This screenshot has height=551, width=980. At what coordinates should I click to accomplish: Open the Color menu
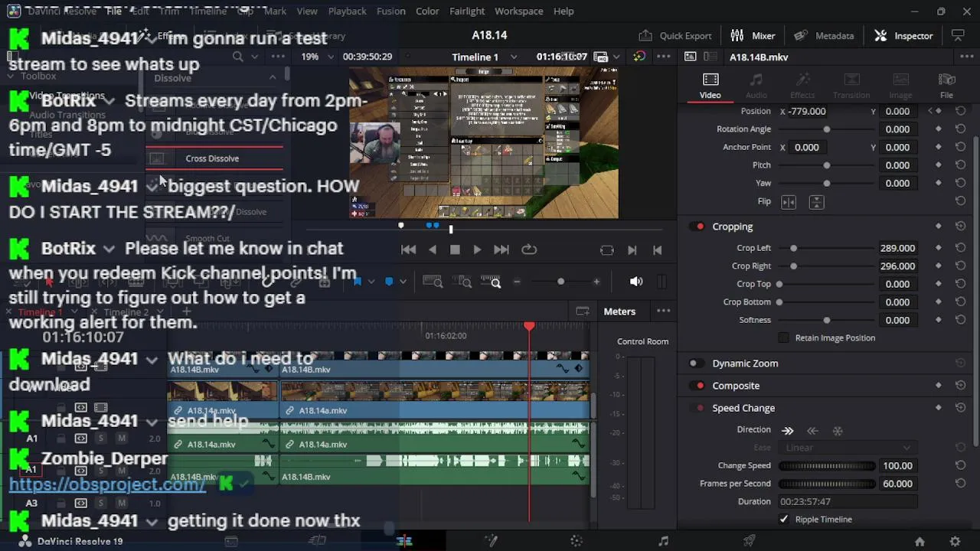coord(427,11)
